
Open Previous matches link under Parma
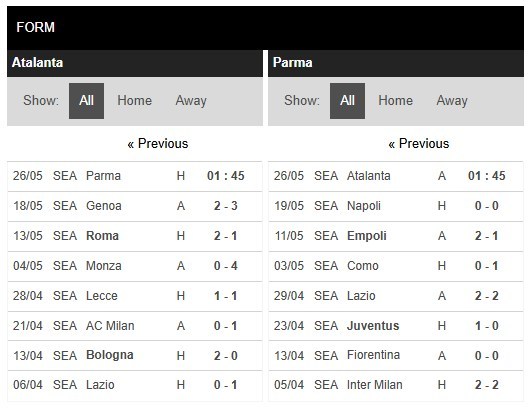point(419,144)
